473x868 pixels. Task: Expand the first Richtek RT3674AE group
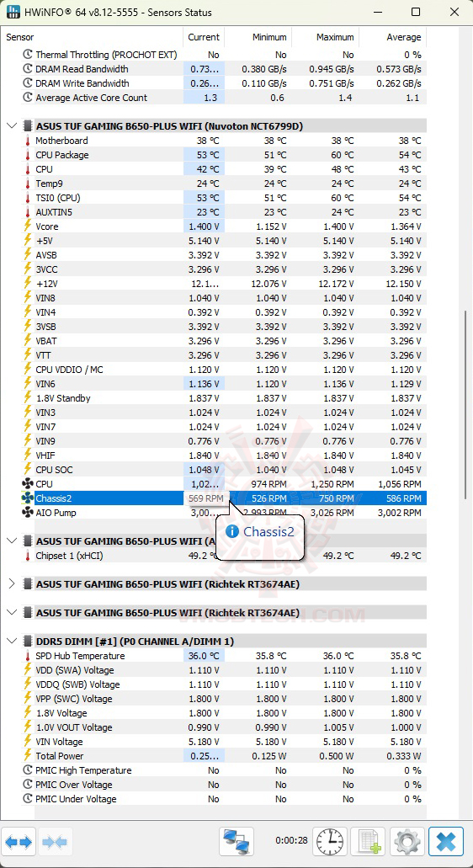click(12, 583)
